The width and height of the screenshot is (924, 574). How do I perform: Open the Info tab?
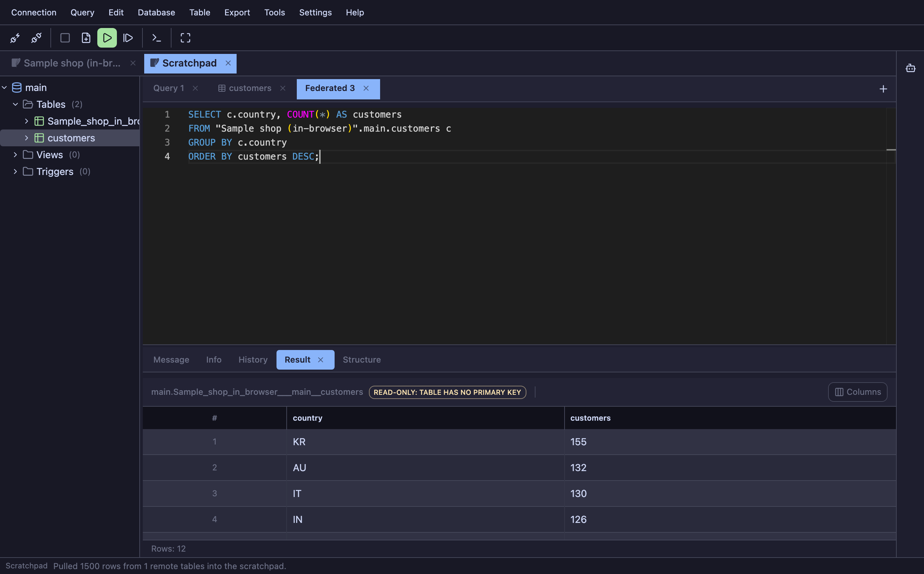[214, 360]
